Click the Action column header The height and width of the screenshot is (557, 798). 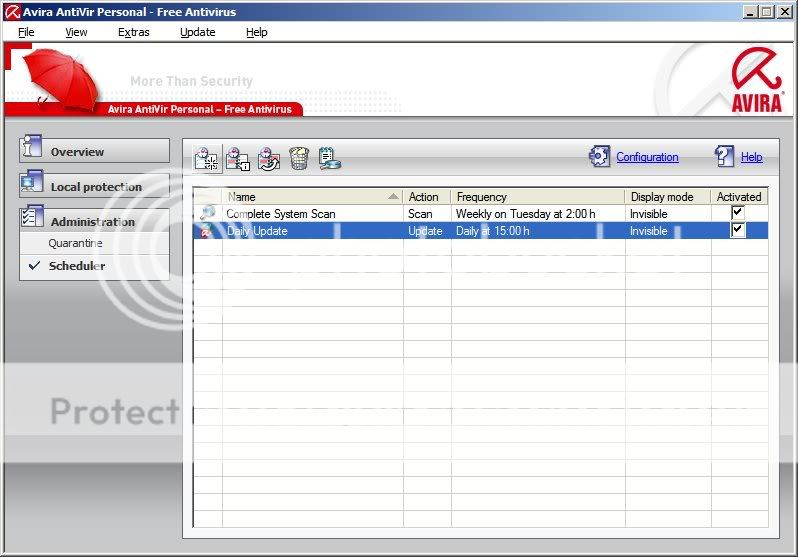pos(427,197)
